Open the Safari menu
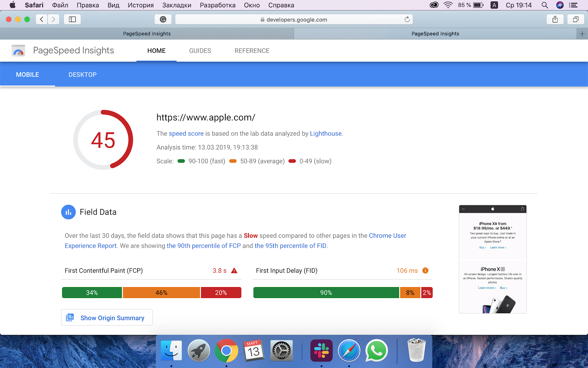588x368 pixels. tap(34, 5)
